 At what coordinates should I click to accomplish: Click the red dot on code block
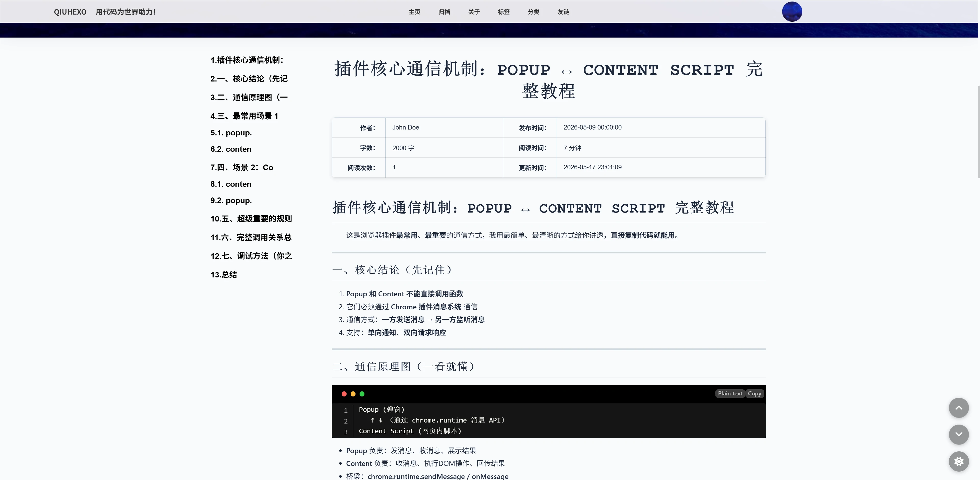tap(344, 394)
